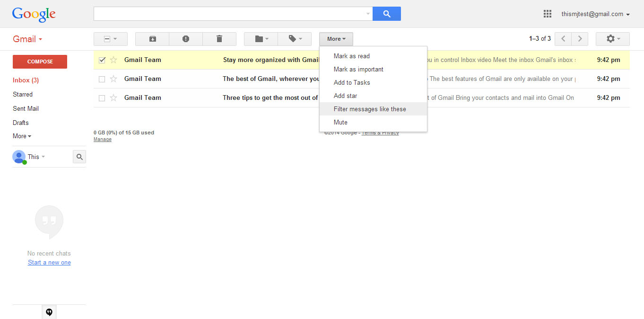Open the This chat status dropdown
This screenshot has height=319, width=644.
point(36,157)
